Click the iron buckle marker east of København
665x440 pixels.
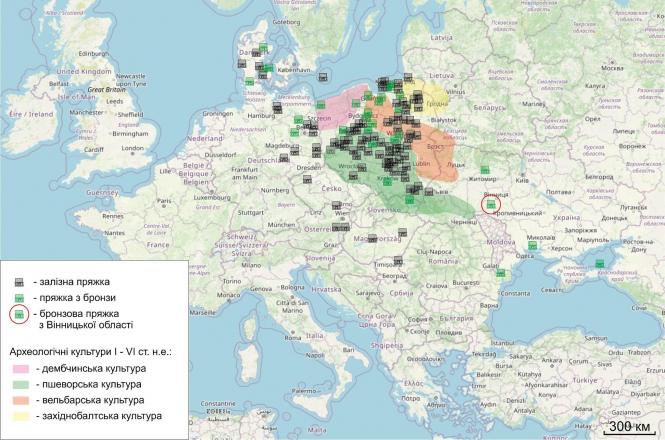coord(325,78)
